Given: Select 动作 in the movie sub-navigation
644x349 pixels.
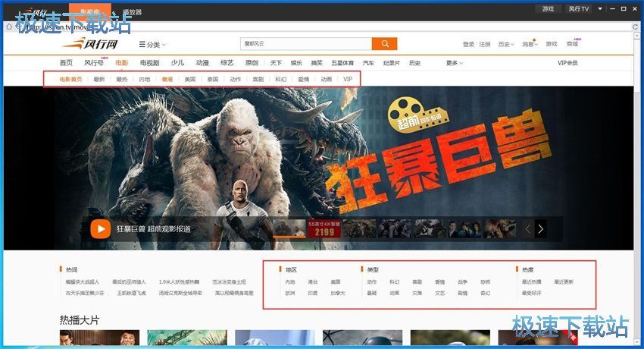Looking at the screenshot, I should click(x=236, y=80).
